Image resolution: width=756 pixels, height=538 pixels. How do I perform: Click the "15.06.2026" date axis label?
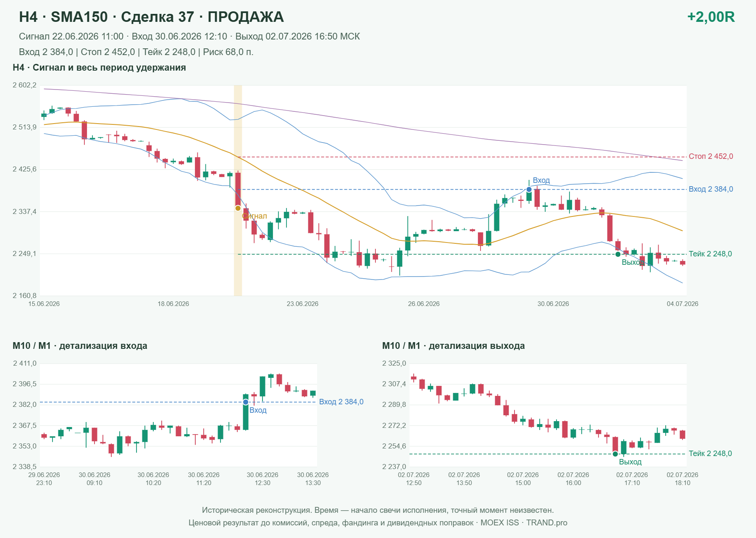click(44, 304)
